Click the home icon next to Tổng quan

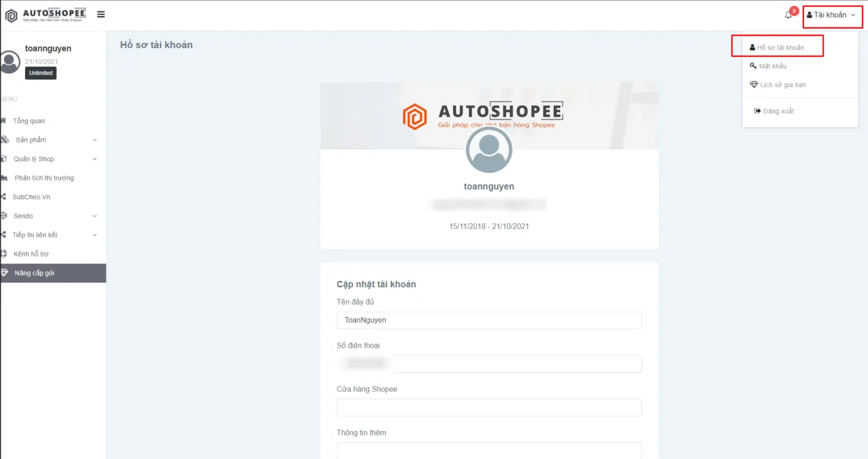[4, 120]
